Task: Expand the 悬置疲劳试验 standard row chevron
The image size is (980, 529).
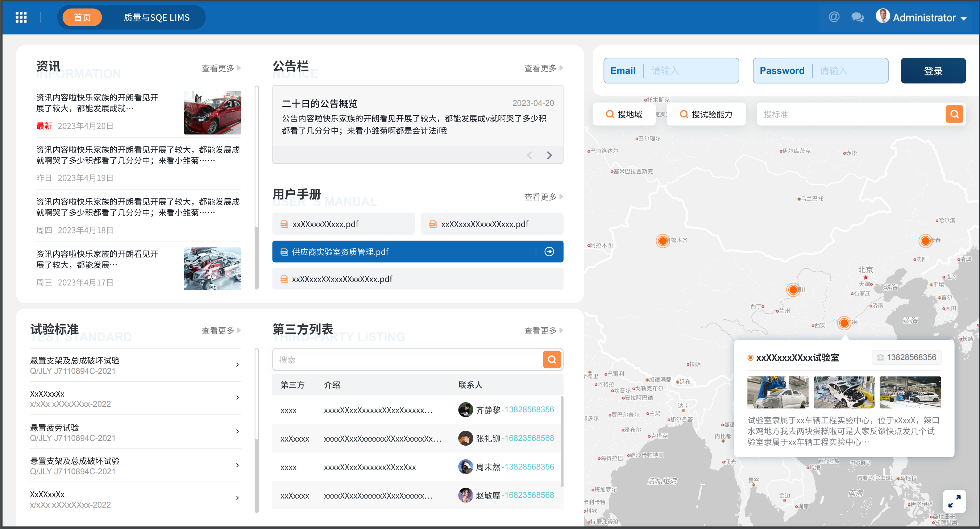Action: (x=237, y=431)
